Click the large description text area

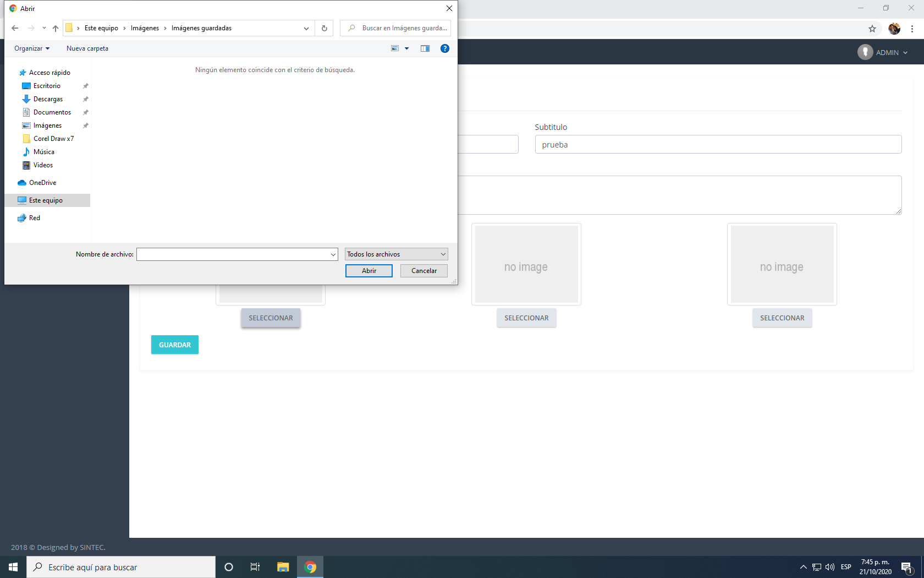[680, 195]
